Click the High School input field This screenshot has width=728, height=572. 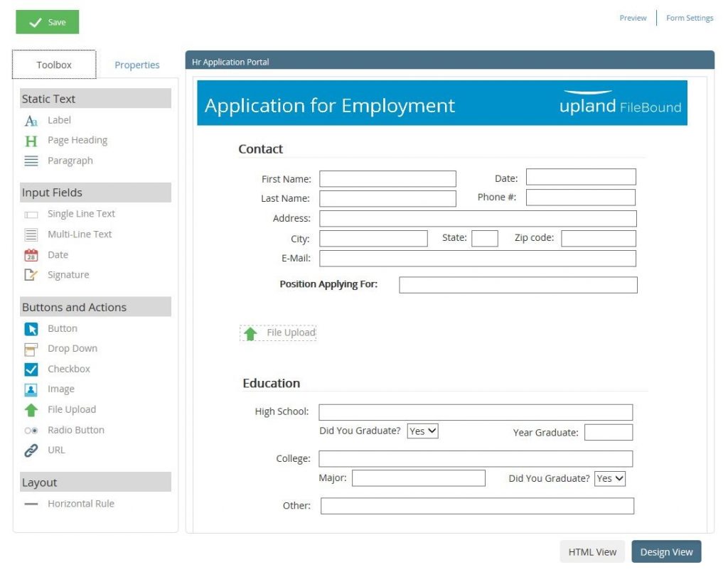[x=476, y=412]
